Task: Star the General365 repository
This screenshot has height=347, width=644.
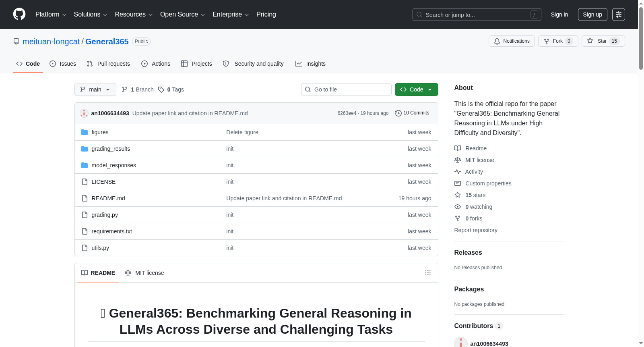Action: (x=603, y=41)
